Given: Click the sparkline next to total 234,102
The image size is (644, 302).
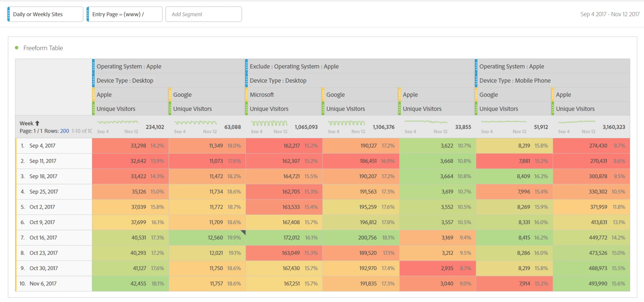Looking at the screenshot, I should click(117, 122).
